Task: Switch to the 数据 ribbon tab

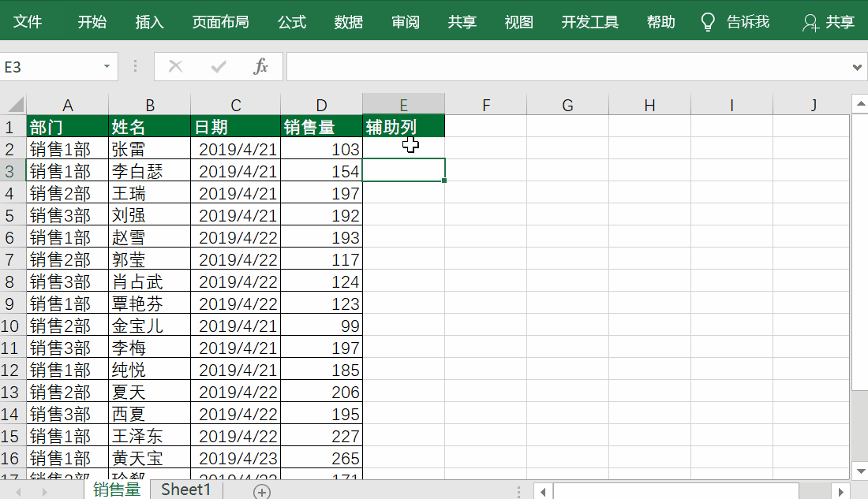Action: 348,22
